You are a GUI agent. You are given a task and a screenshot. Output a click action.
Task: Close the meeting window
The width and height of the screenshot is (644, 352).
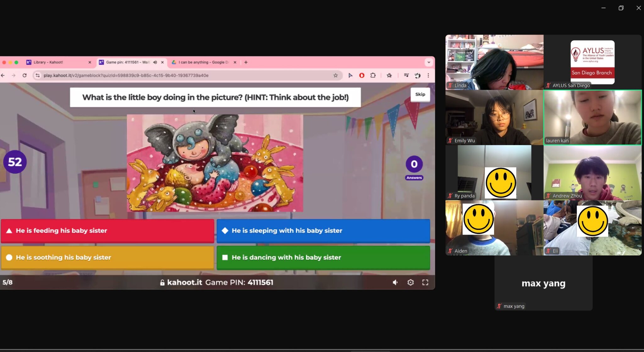coord(638,8)
